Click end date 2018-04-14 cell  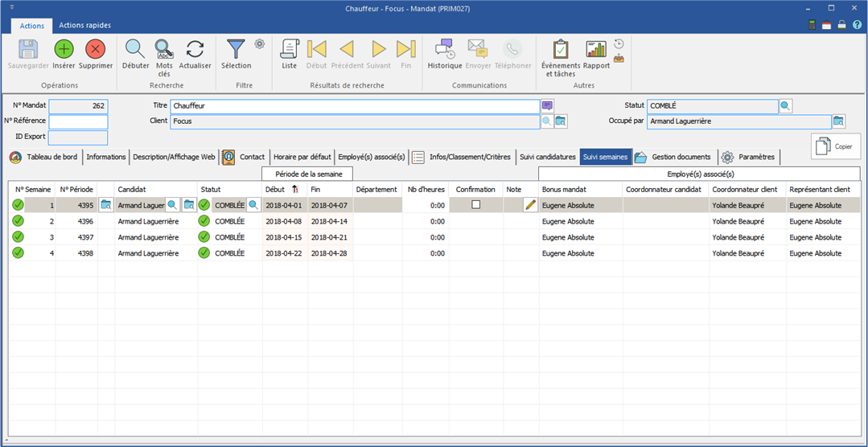click(330, 221)
